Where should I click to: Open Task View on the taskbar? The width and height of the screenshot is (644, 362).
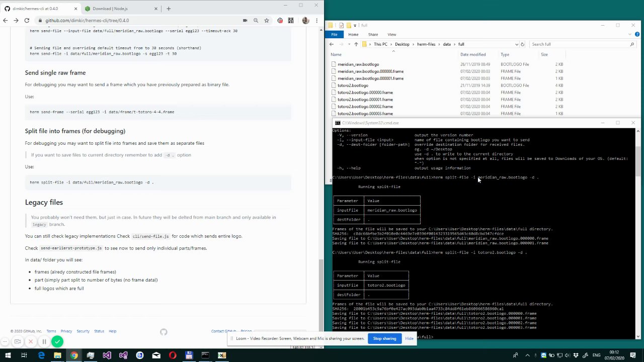24,355
